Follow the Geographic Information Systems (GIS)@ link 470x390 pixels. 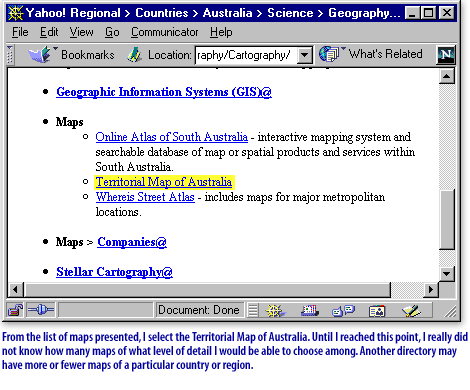164,92
